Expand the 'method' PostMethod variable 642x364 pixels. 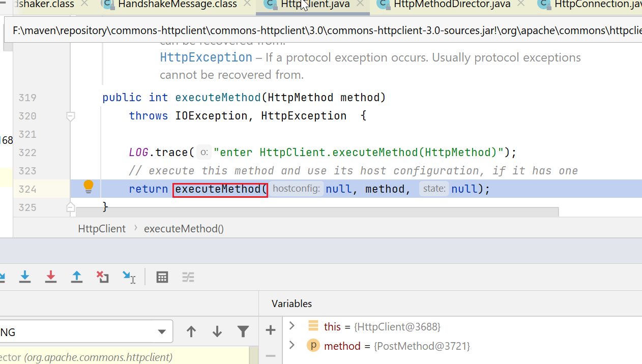click(x=291, y=345)
